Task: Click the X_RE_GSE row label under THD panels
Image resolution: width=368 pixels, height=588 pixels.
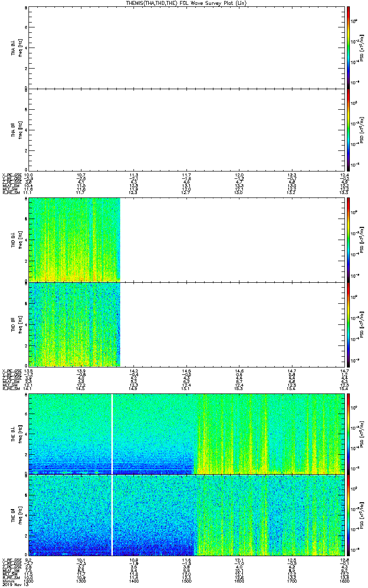Action: (x=11, y=370)
